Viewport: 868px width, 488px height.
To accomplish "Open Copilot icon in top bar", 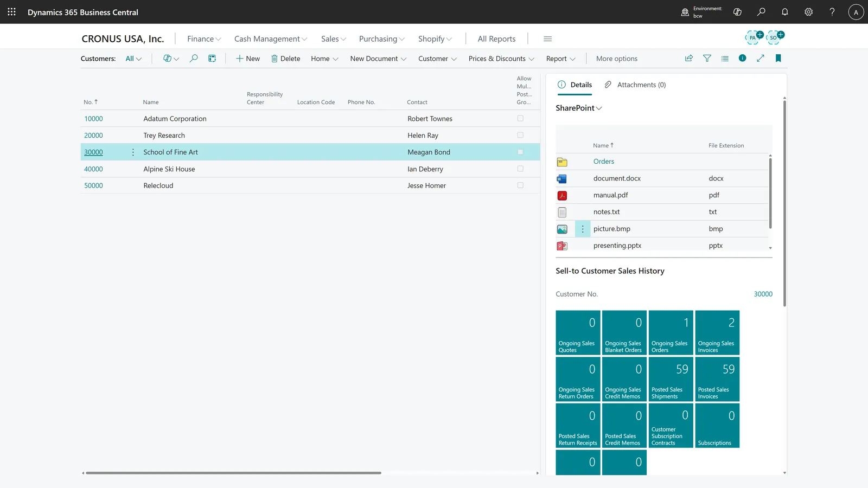I will [737, 12].
